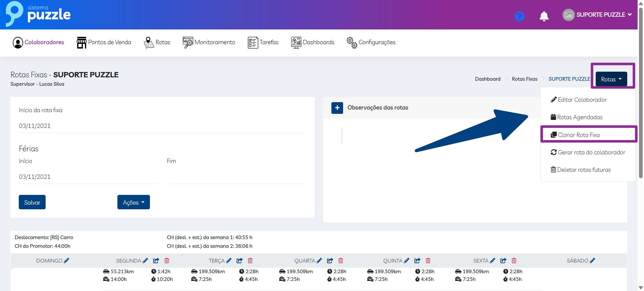The image size is (644, 291).
Task: Edit SEGUNDA route with pencil icon
Action: (145, 261)
